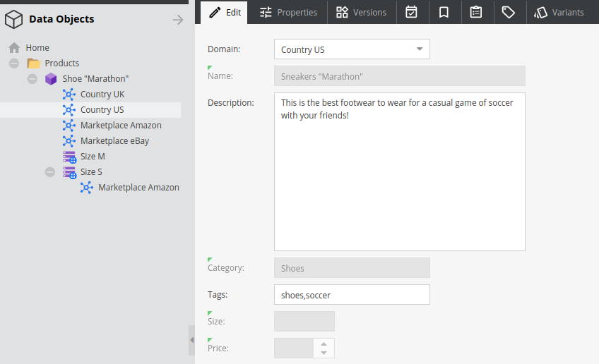This screenshot has height=364, width=599.
Task: Click the green inheritance marker above Size
Action: (210, 313)
